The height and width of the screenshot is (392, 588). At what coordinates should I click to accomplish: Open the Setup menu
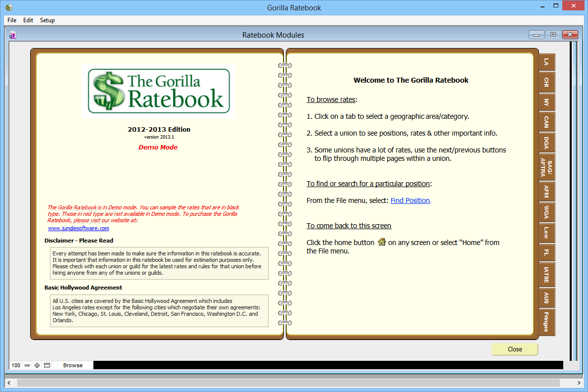(x=47, y=20)
